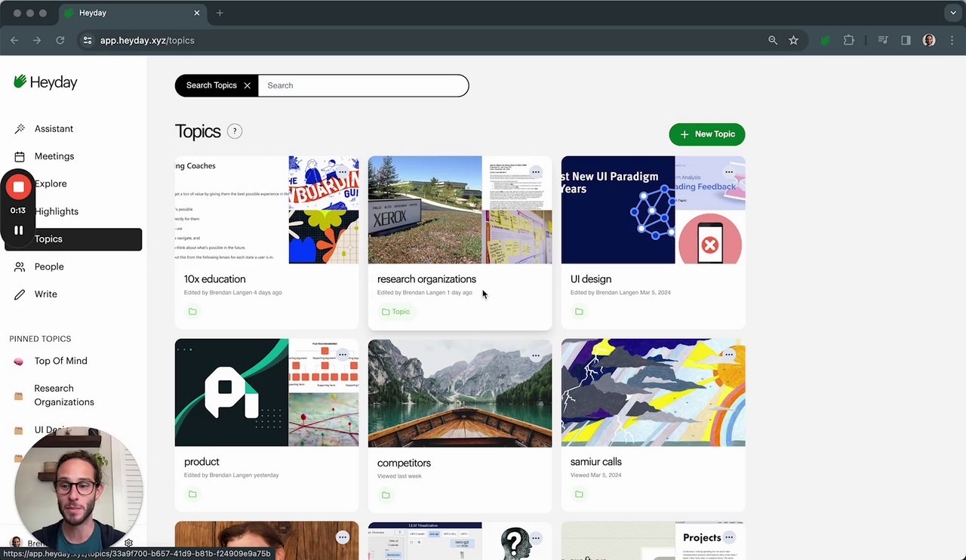Click the Top Of Mind brain icon
966x560 pixels.
(x=19, y=362)
